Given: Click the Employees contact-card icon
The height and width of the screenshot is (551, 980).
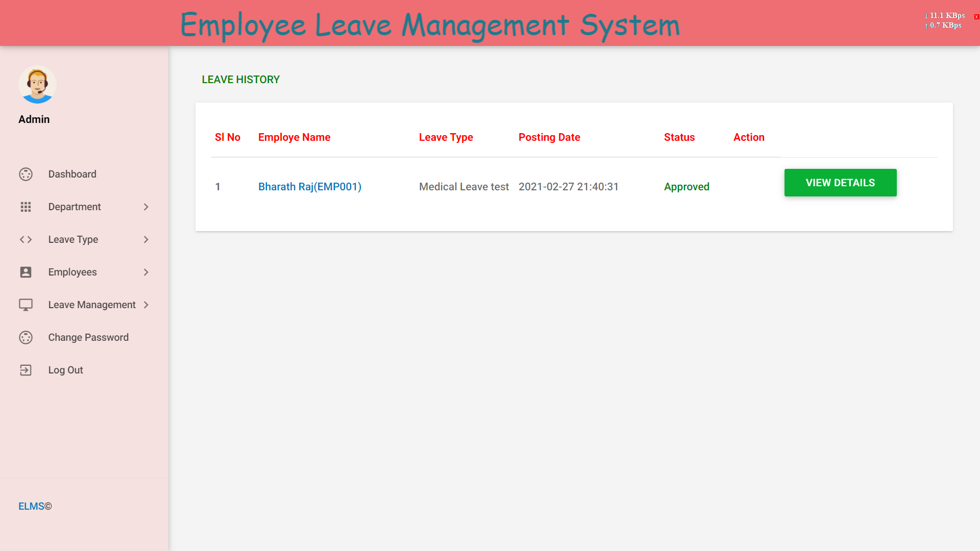Looking at the screenshot, I should (x=26, y=272).
